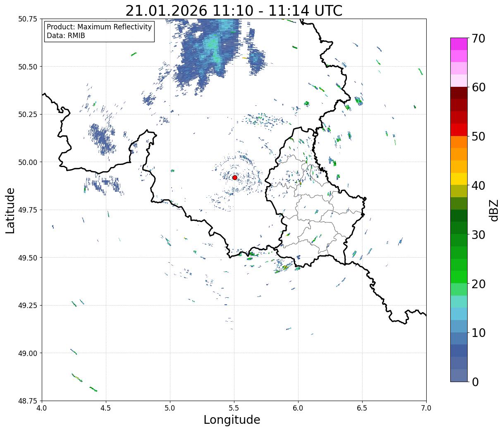Click the 'Longitude' axis label

pos(232,420)
